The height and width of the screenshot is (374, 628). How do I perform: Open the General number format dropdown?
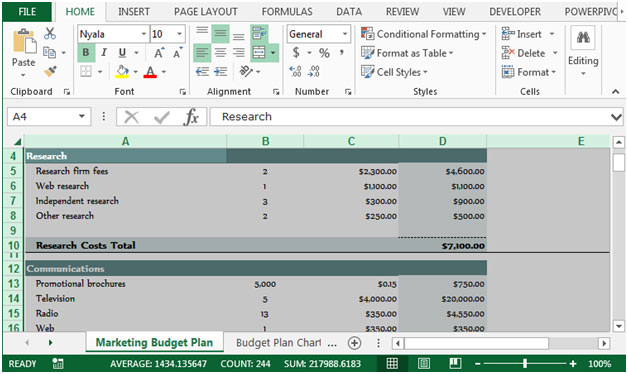pos(345,34)
